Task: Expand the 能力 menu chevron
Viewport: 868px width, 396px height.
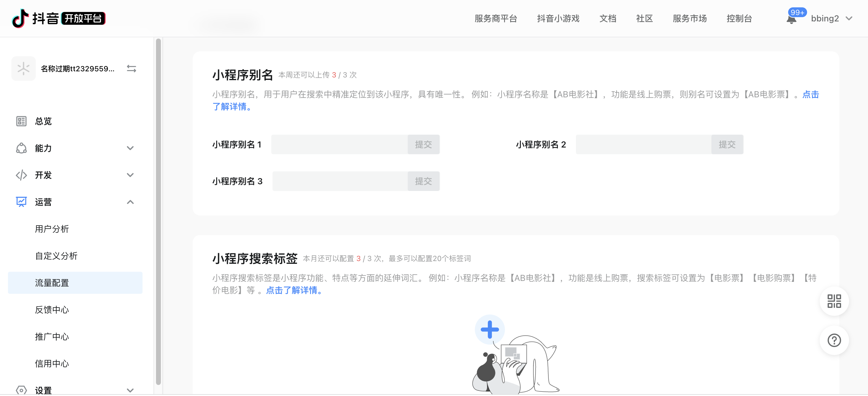Action: tap(130, 148)
